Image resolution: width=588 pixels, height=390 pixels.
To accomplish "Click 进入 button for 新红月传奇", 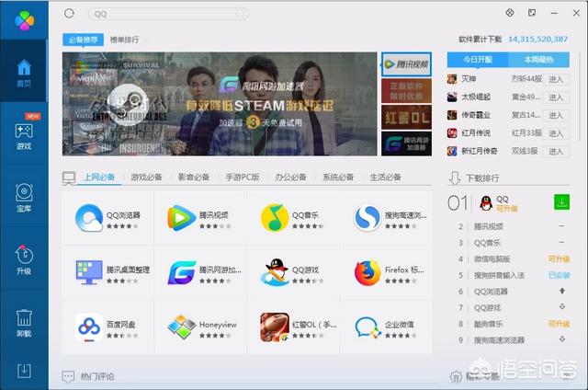I will [x=556, y=151].
